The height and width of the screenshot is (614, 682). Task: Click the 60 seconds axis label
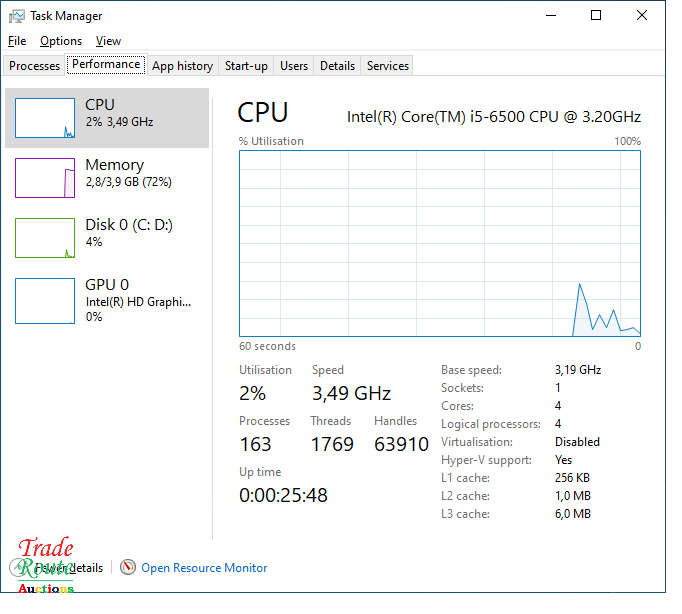tap(267, 346)
